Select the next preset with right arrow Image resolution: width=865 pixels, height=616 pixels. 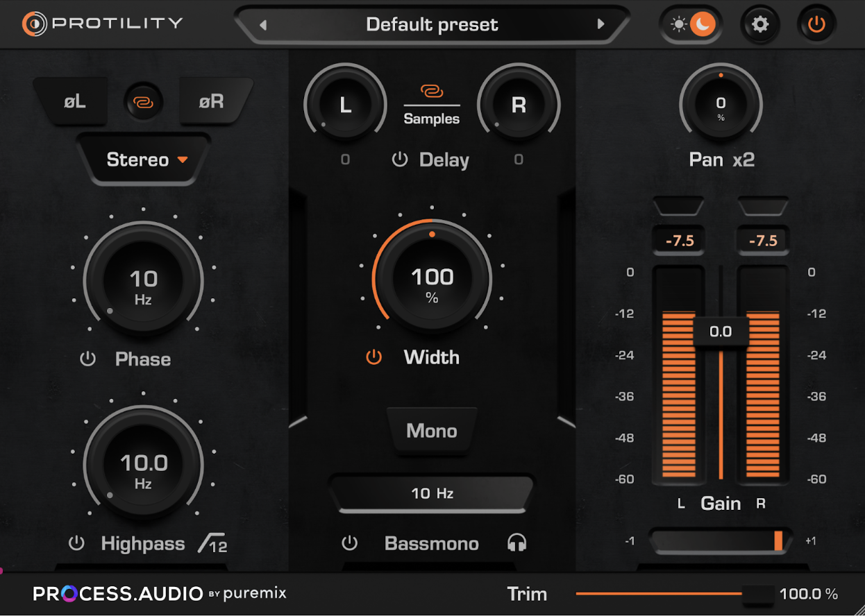(x=601, y=25)
